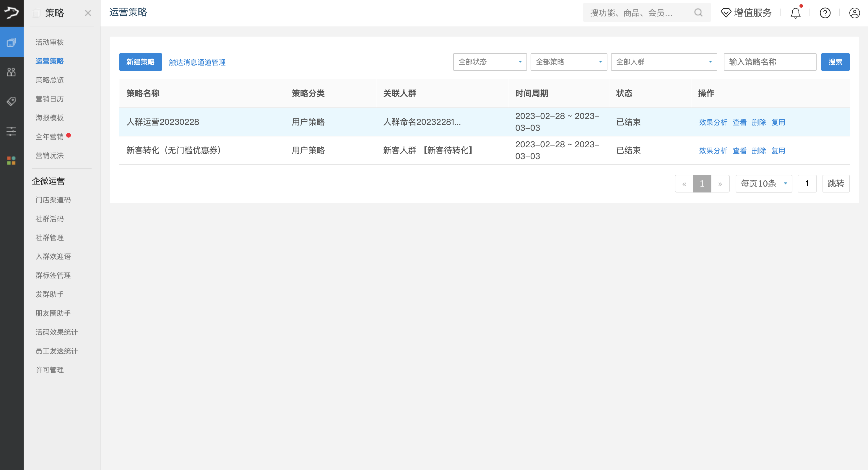Open the 每页10条 page size dropdown
Screen dimensions: 868x470
(x=763, y=184)
